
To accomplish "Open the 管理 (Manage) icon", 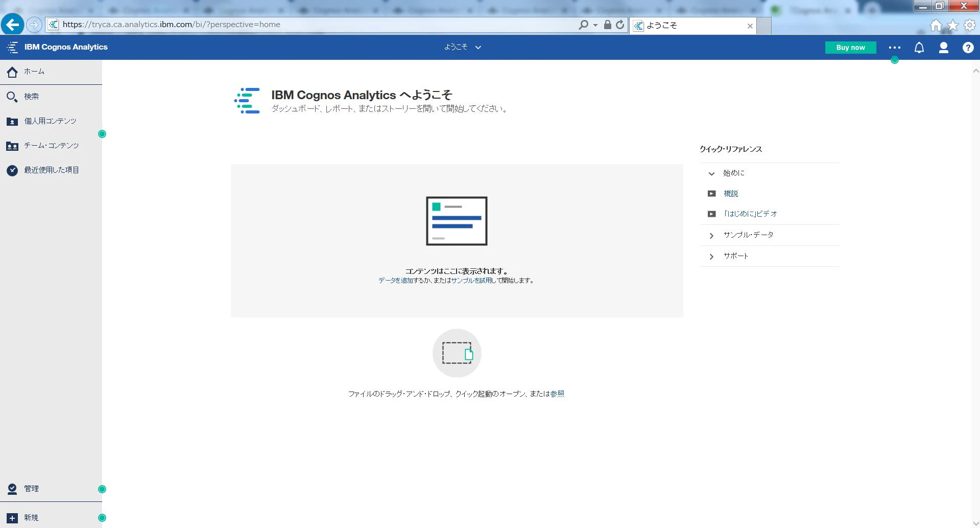I will (x=12, y=489).
